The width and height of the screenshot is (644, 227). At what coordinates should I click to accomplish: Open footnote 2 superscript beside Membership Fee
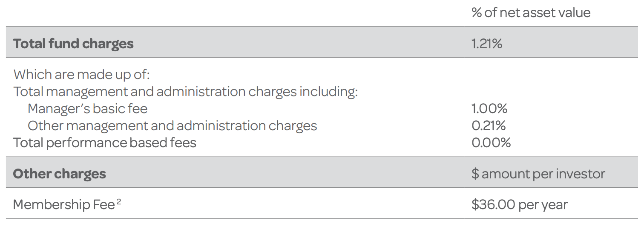coord(119,201)
